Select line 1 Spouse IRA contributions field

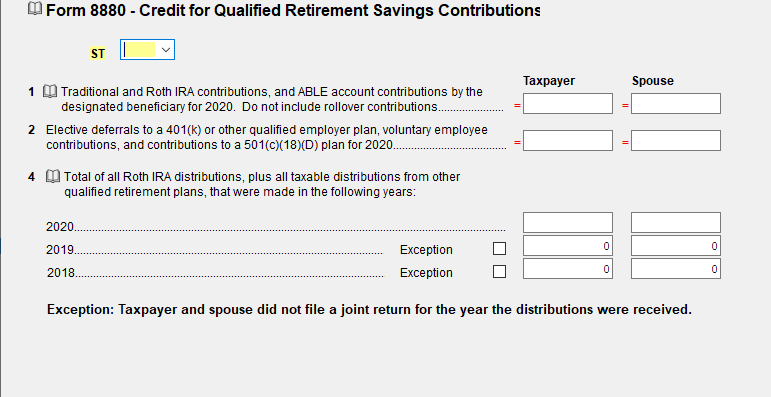pos(676,103)
